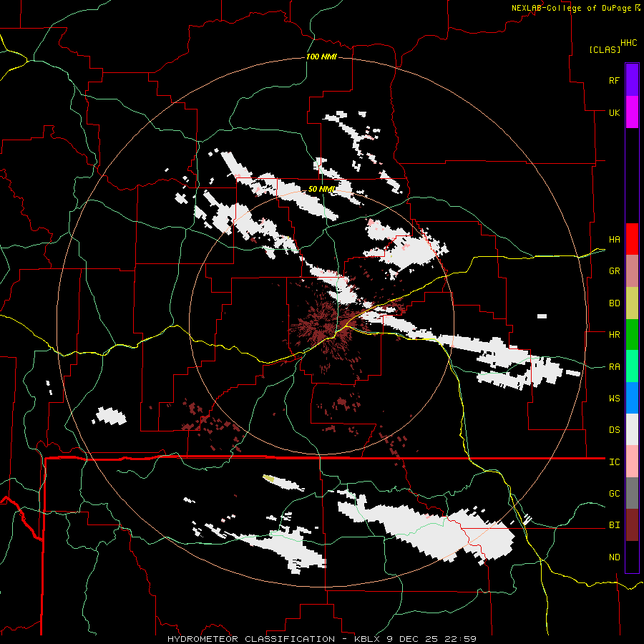Click the ND black legend swatch
The width and height of the screenshot is (644, 644).
click(x=632, y=557)
